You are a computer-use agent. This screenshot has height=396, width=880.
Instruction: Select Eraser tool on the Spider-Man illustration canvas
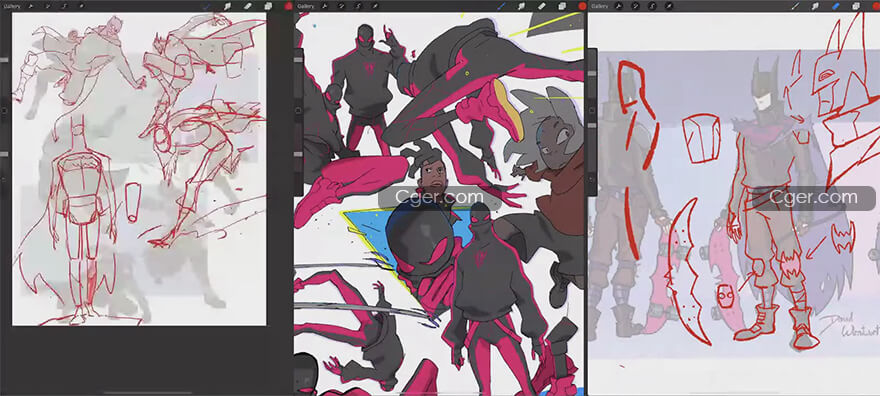542,6
